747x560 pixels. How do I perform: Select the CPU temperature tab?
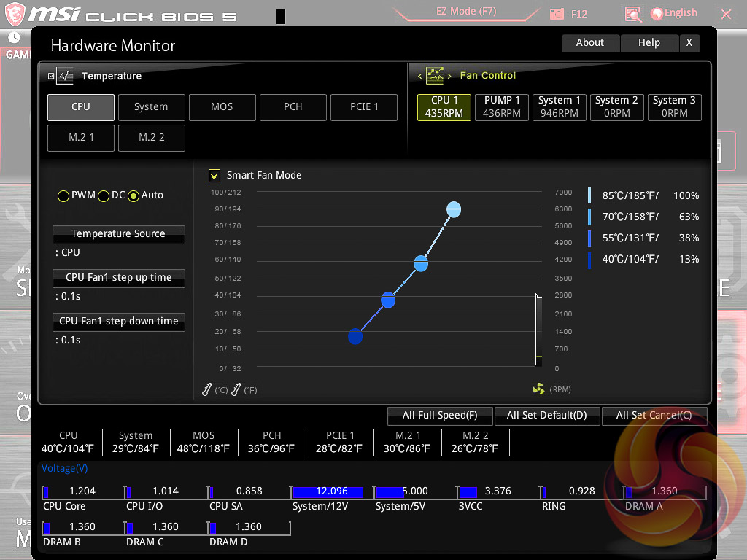coord(81,107)
